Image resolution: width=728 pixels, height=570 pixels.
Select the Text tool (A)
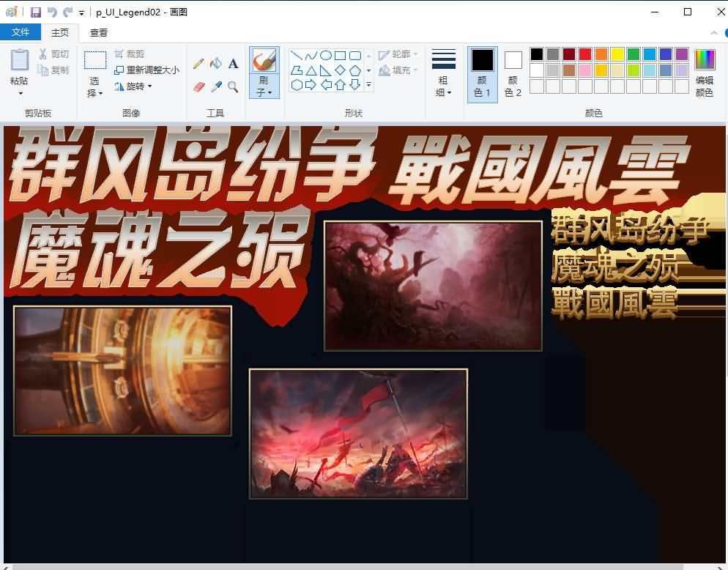coord(233,64)
